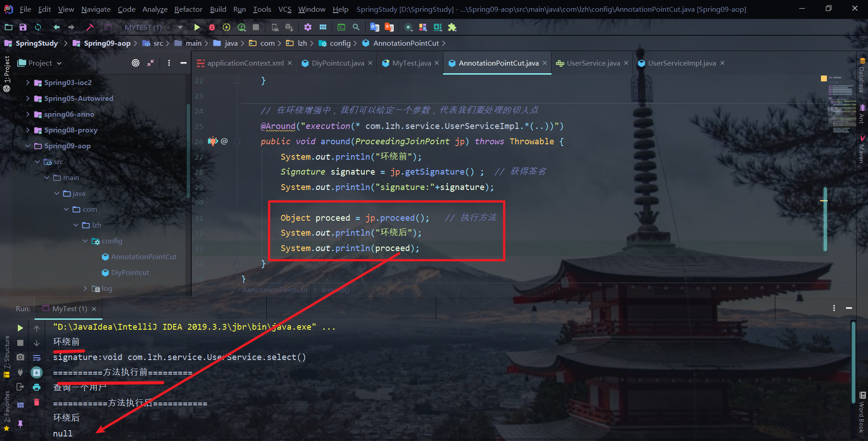Navigate back with the left arrow icon
Viewport: 868px width, 441px height.
point(57,27)
